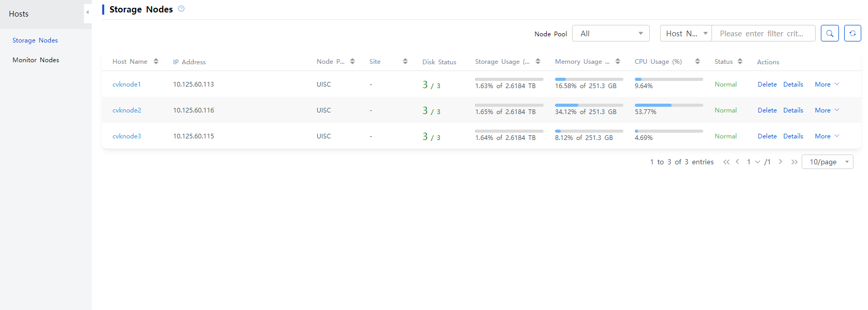
Task: Open Monitor Nodes in sidebar
Action: tap(36, 60)
